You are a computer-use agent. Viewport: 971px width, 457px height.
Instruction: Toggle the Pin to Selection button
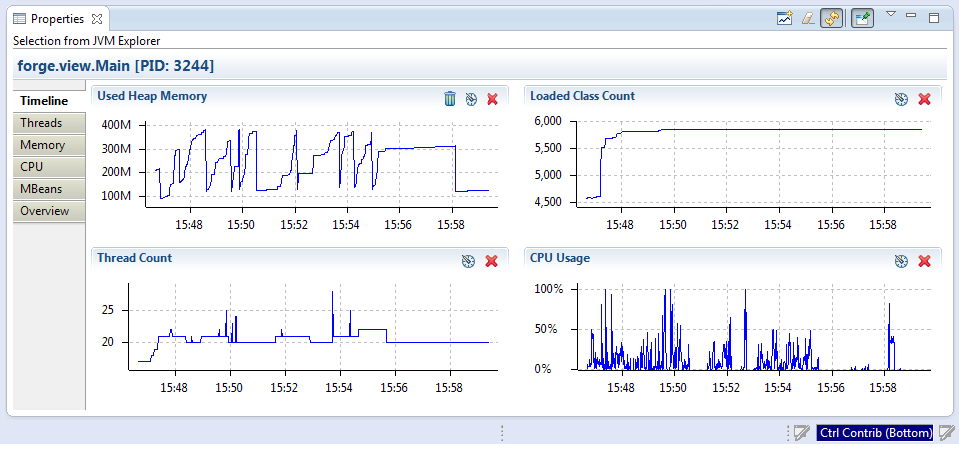(862, 18)
